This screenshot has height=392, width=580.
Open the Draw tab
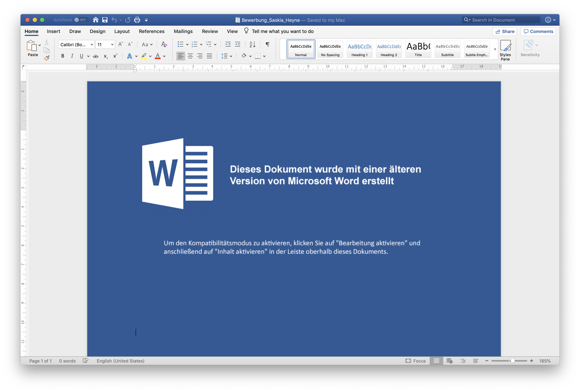[x=75, y=31]
